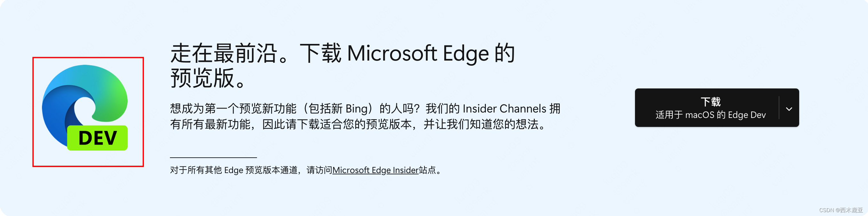The width and height of the screenshot is (868, 216).
Task: Click the paragraph line starting 有所有最新功能
Action: 358,124
